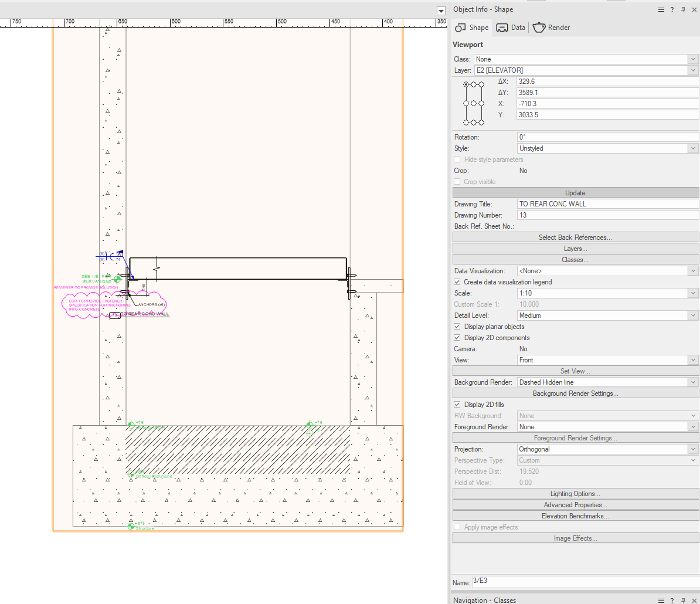The height and width of the screenshot is (604, 700).
Task: Select the bottom-right control point in position grid
Action: pos(481,123)
